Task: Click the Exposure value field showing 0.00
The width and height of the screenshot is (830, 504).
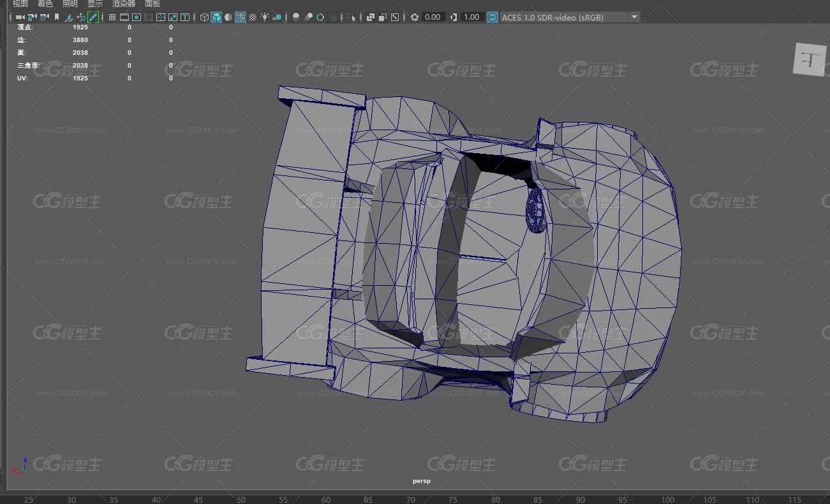Action: pos(433,17)
